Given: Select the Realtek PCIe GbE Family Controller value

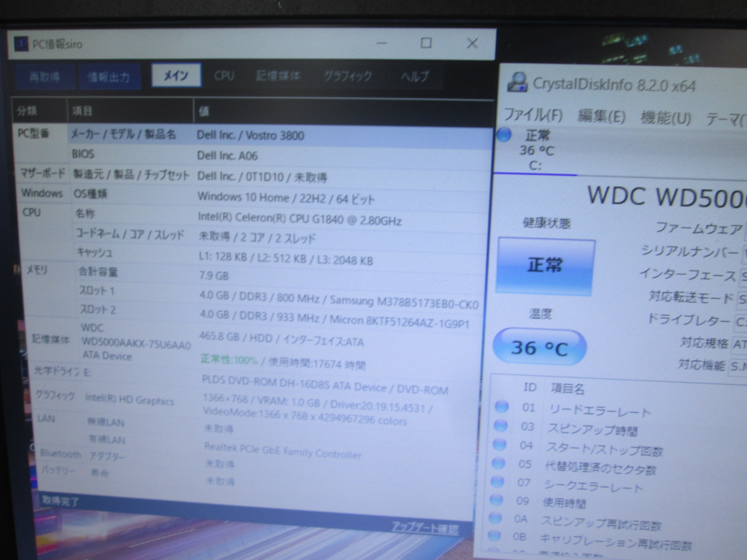Looking at the screenshot, I should (x=282, y=450).
